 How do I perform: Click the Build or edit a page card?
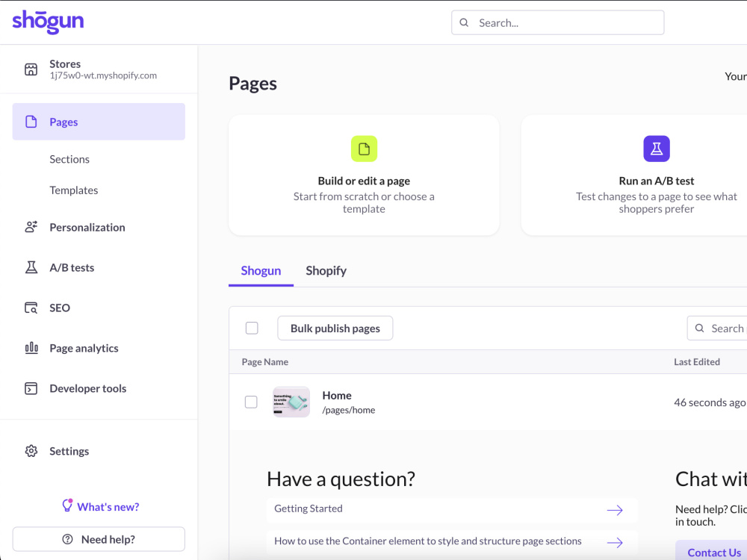(x=364, y=175)
